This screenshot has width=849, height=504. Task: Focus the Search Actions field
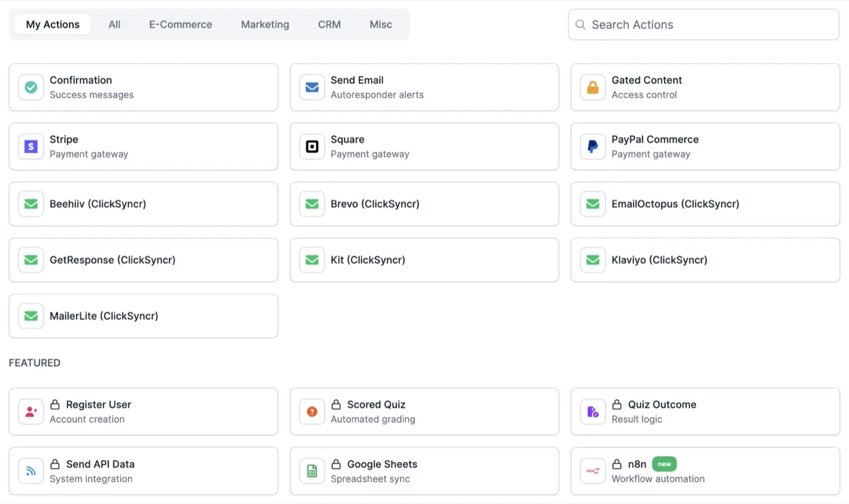(x=703, y=25)
